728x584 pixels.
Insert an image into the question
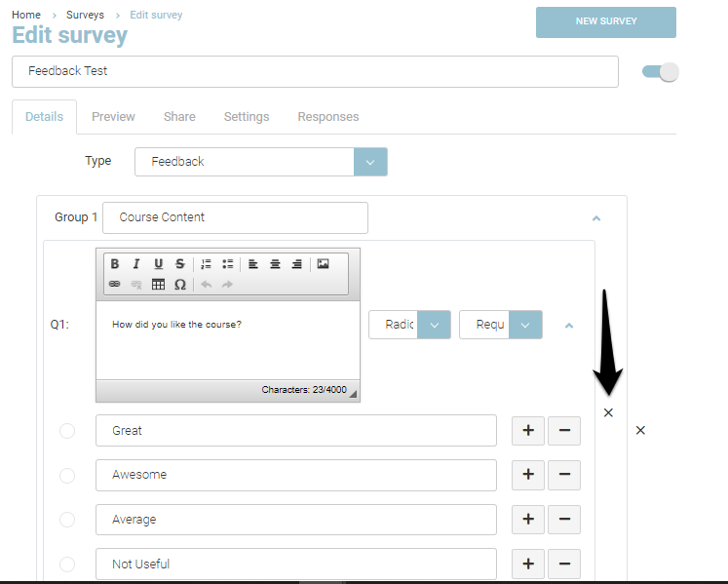(324, 264)
